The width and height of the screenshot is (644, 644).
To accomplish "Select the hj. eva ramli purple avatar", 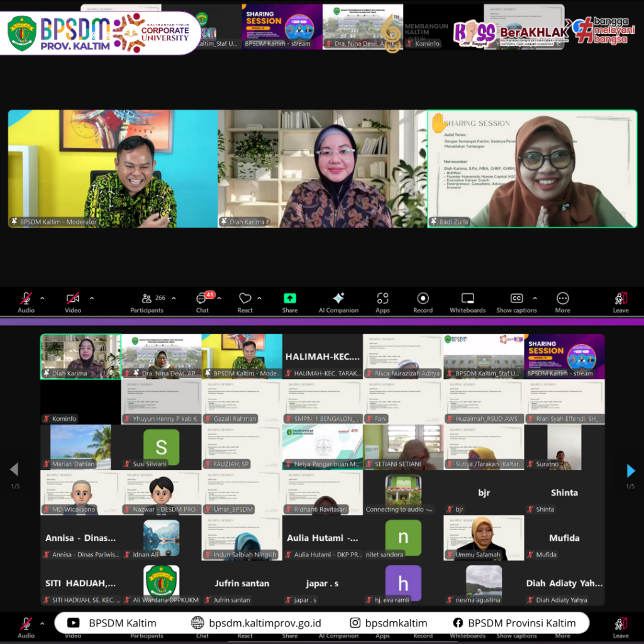I will point(403,583).
